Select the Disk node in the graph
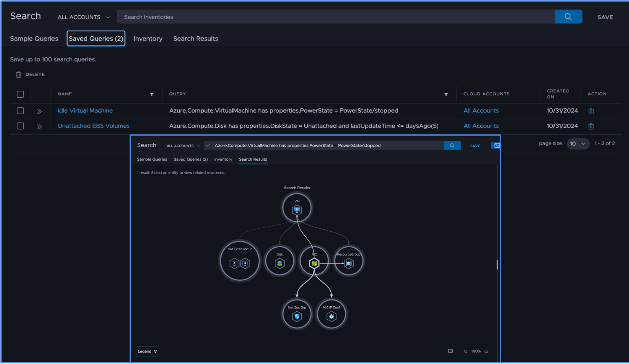629x364 pixels. 280,261
